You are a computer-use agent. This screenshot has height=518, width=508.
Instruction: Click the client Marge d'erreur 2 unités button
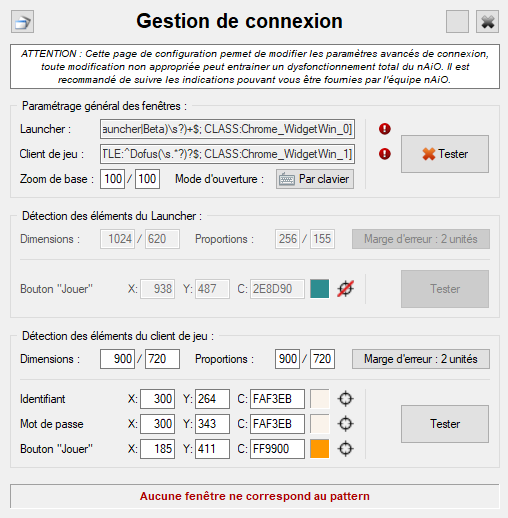tap(421, 359)
